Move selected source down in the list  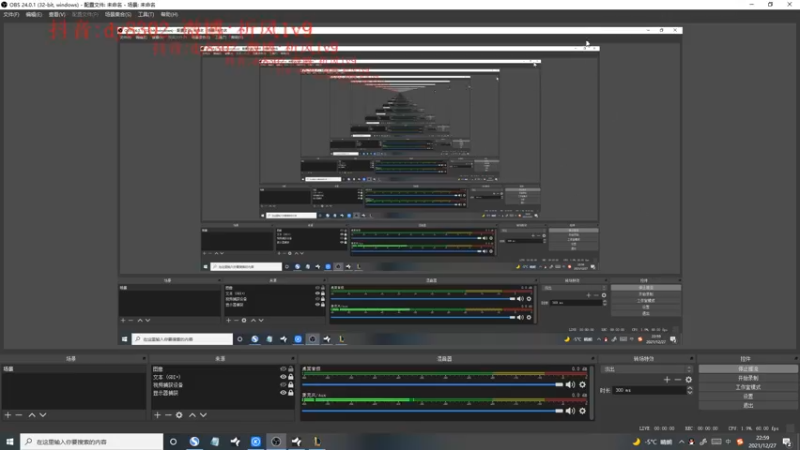203,415
